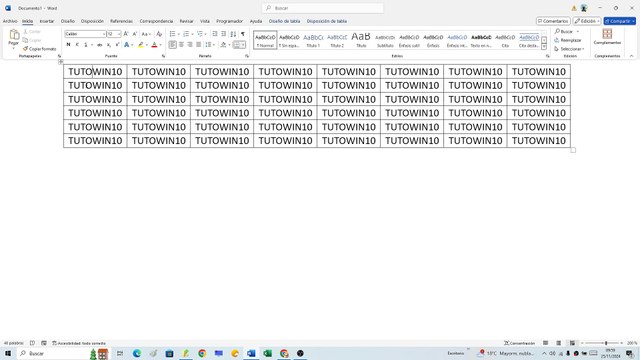This screenshot has width=640, height=360.
Task: Open Diseño de tabla tab
Action: point(284,21)
